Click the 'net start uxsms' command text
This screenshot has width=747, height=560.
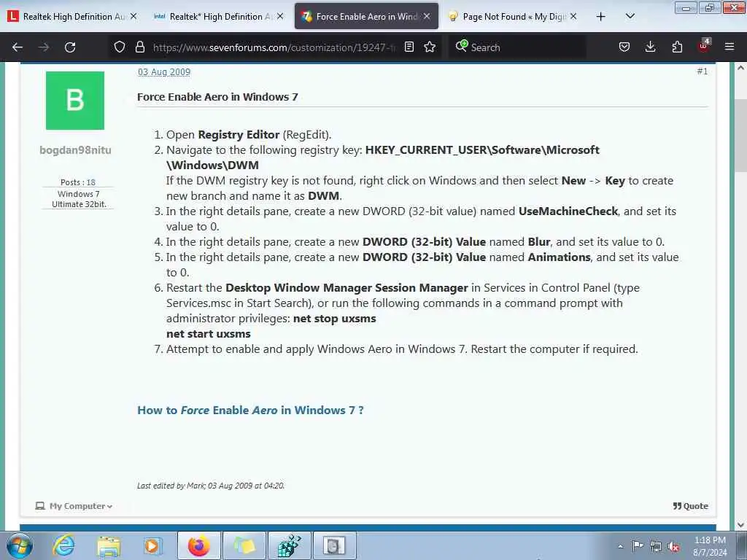click(208, 334)
